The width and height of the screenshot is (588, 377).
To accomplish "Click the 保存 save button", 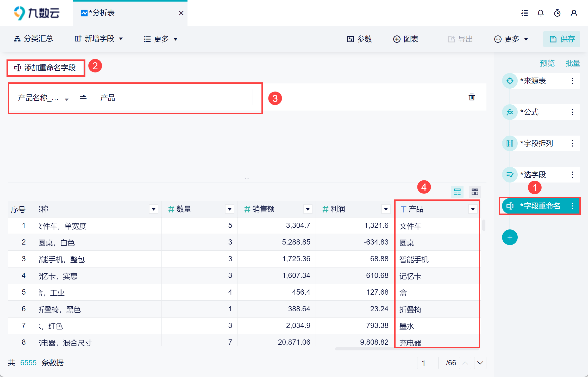I will 561,39.
